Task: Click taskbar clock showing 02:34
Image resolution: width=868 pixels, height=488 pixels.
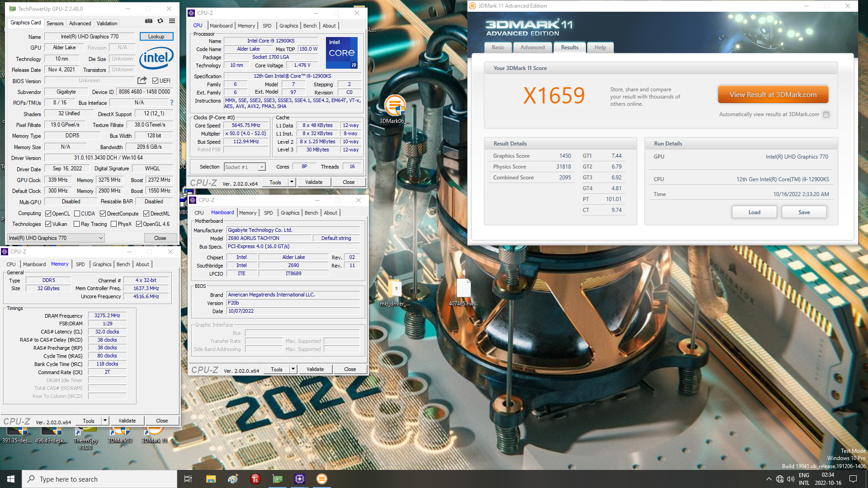Action: click(828, 479)
